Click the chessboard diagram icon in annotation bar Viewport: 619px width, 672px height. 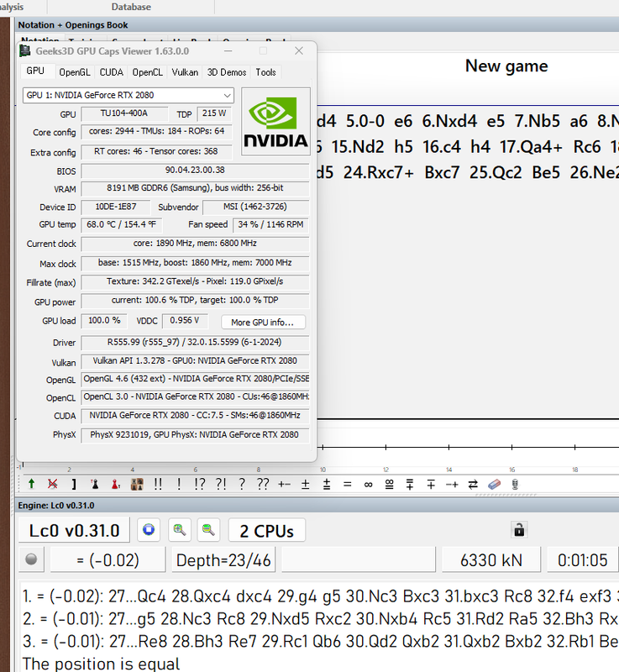(137, 485)
